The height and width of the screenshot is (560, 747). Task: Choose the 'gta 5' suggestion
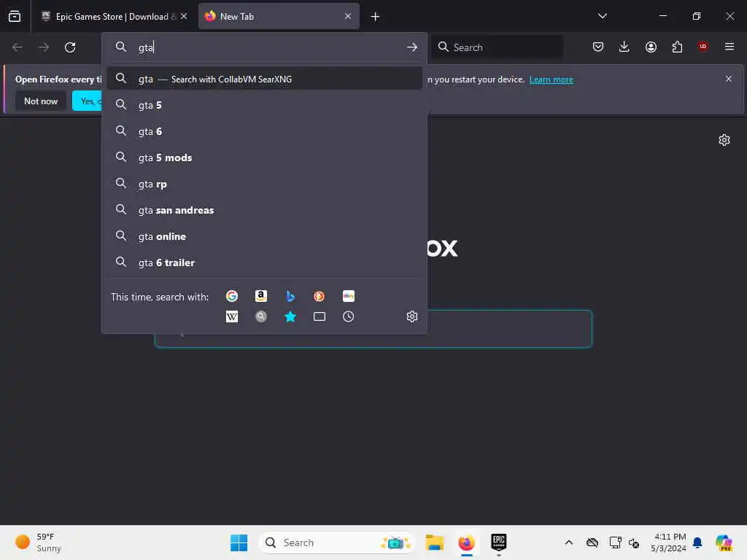tap(264, 105)
